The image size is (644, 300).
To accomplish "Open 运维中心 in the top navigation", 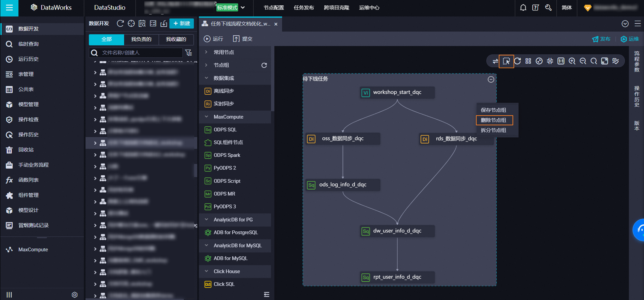I will tap(369, 8).
